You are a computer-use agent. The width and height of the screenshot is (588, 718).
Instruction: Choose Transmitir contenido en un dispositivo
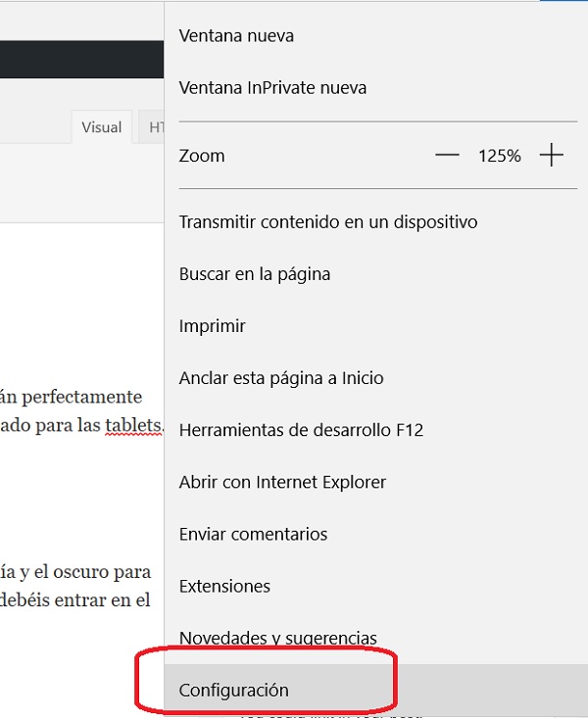tap(328, 222)
